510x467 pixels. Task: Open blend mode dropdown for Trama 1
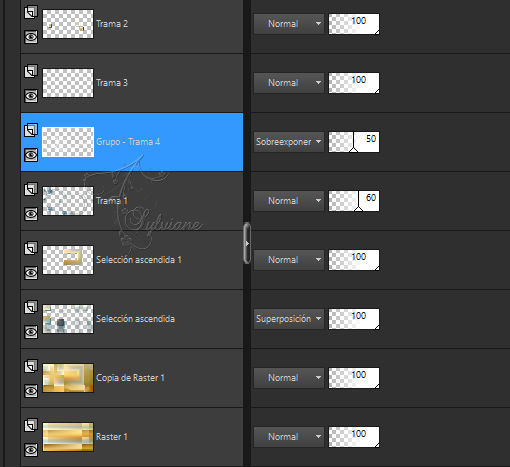289,201
